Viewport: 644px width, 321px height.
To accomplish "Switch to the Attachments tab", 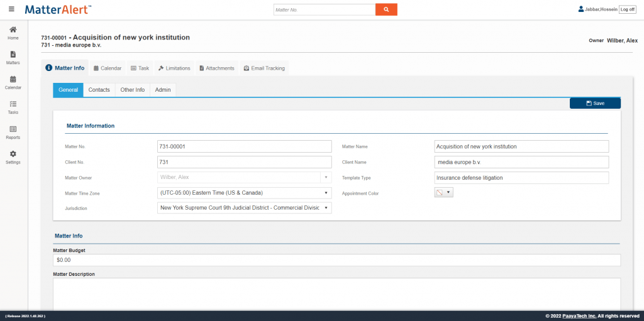I will [217, 68].
